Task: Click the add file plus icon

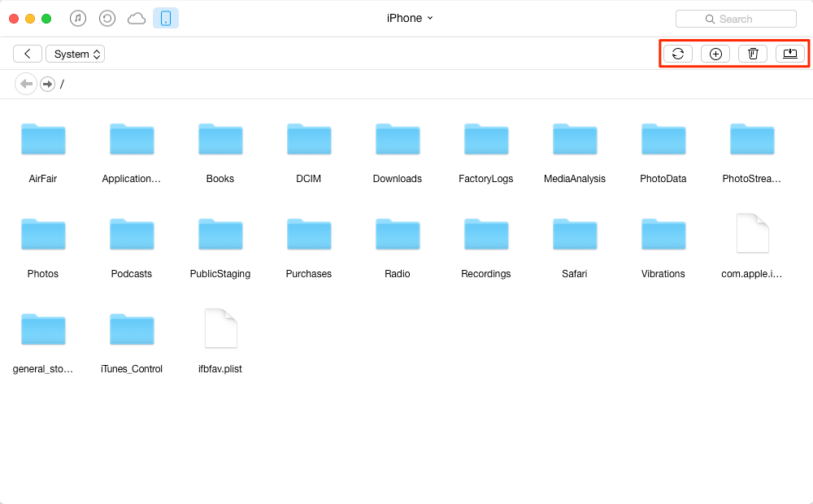Action: 715,54
